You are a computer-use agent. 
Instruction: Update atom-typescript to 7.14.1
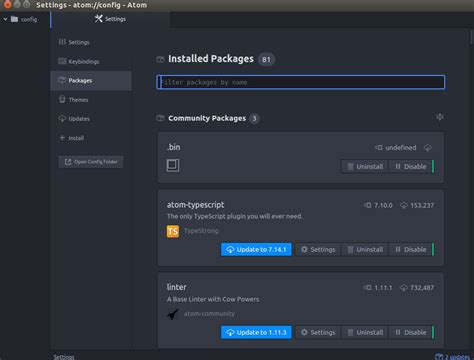click(x=256, y=249)
